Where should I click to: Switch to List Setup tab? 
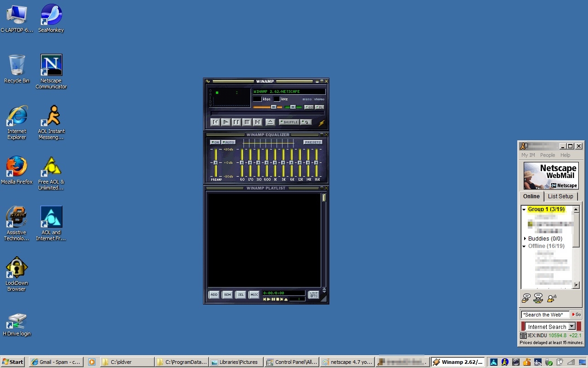560,196
